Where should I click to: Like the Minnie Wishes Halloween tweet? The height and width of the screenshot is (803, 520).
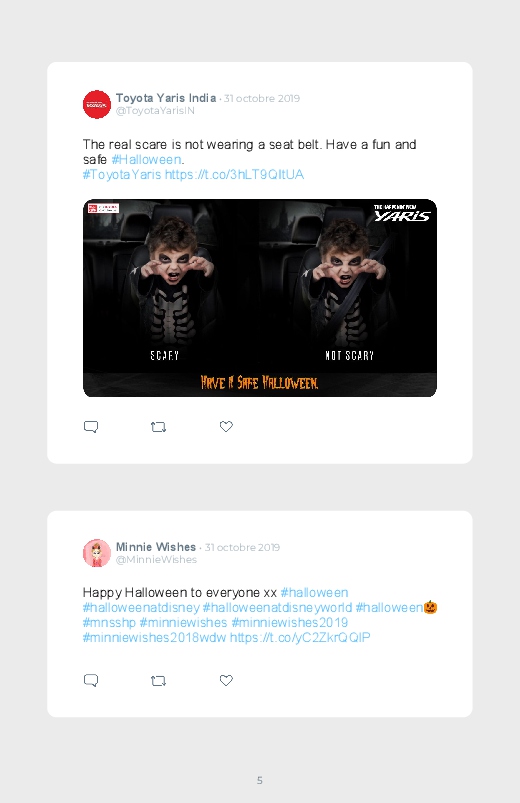point(226,680)
